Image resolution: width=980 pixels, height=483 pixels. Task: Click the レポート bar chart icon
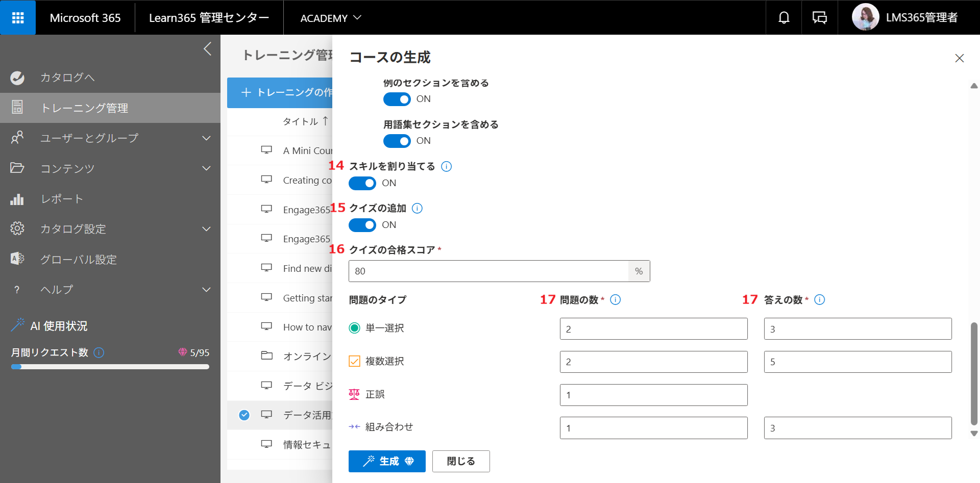17,199
